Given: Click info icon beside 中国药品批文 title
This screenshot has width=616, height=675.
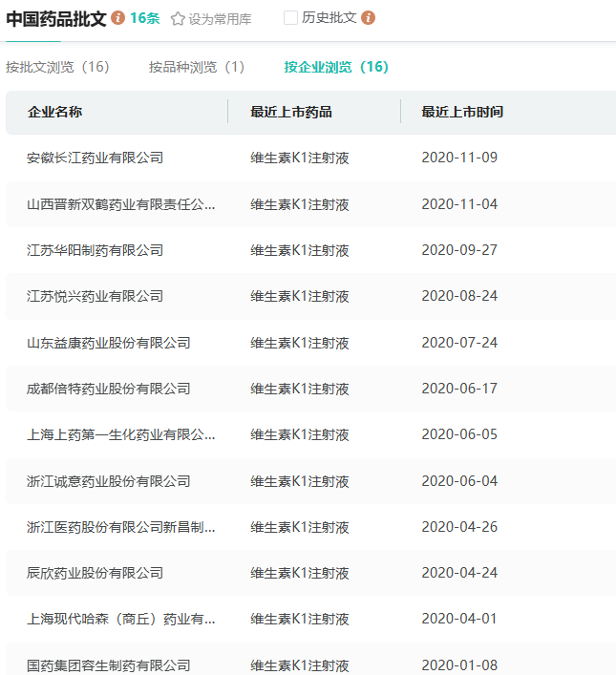Looking at the screenshot, I should click(118, 18).
